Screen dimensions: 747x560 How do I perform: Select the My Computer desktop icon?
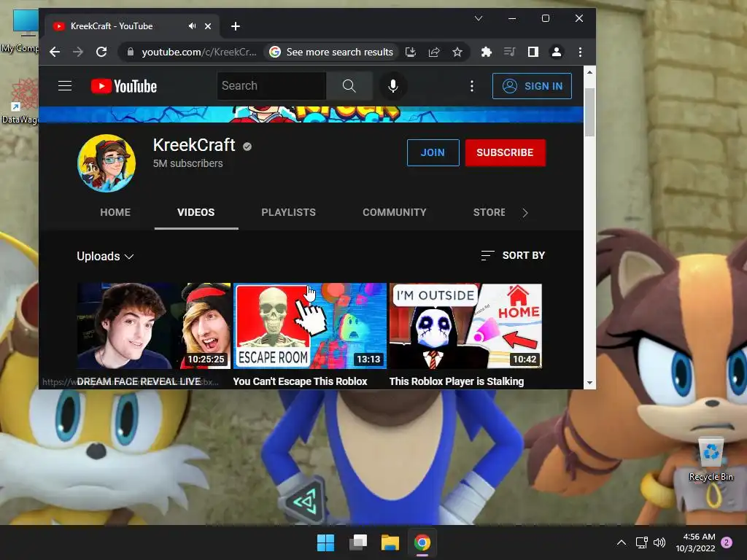pos(20,31)
